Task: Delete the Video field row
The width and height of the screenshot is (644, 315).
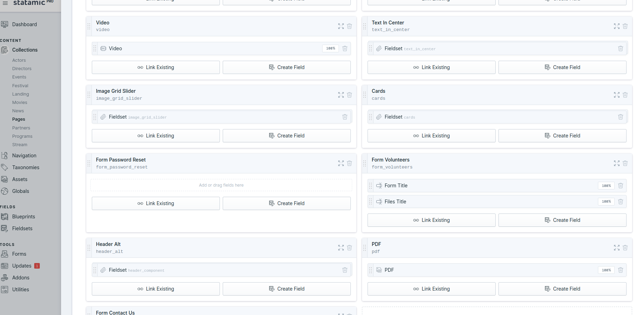Action: pyautogui.click(x=345, y=48)
